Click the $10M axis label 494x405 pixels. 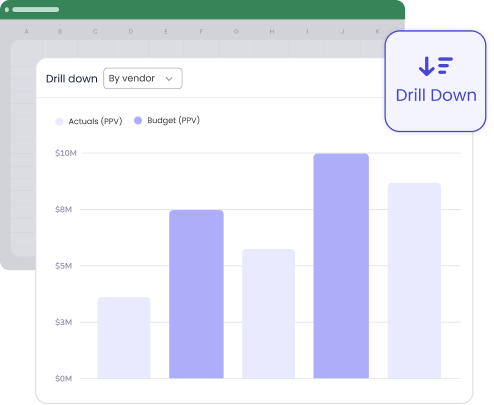(x=66, y=153)
